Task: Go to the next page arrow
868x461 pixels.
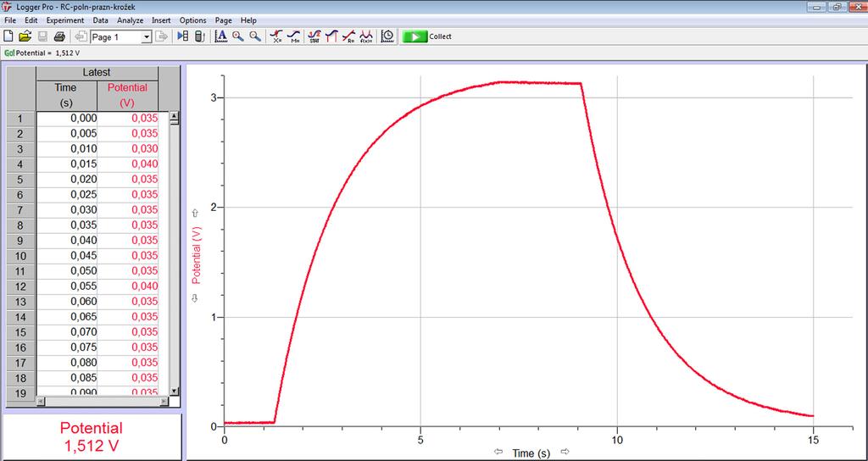Action: click(x=161, y=36)
